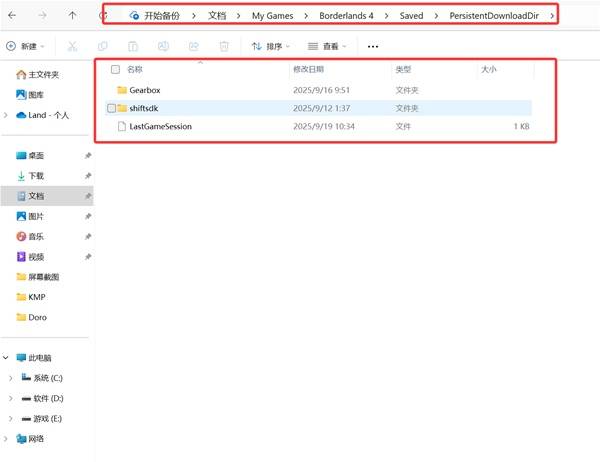Click the Back navigation arrow

(x=12, y=16)
